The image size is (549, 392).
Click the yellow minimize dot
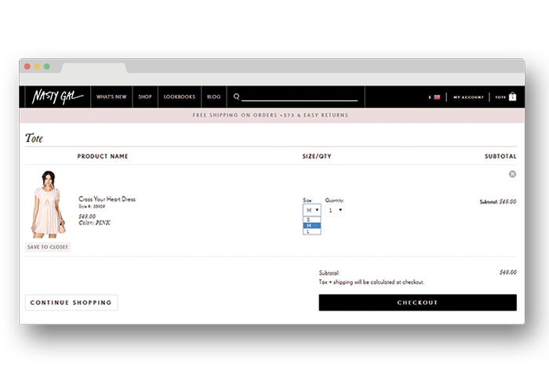tap(37, 67)
